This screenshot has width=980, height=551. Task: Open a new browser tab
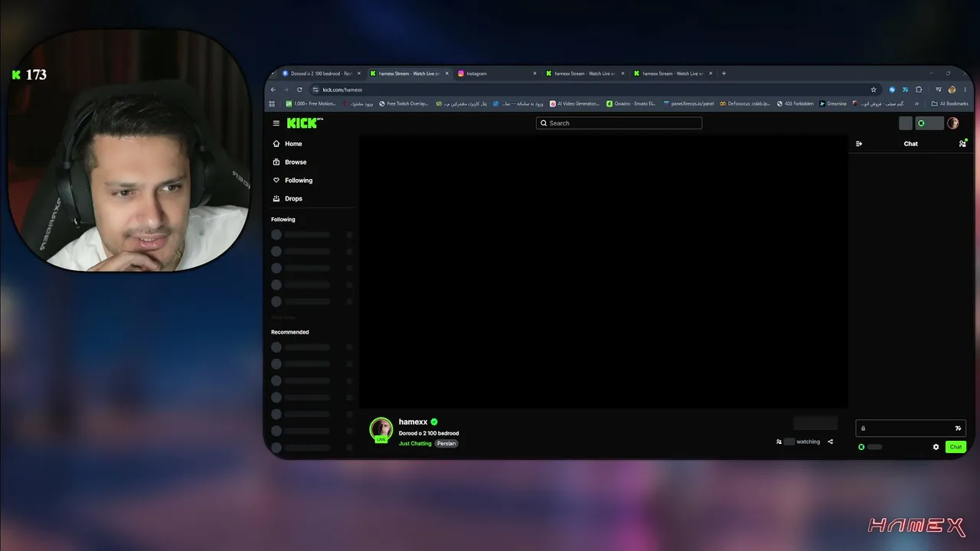724,73
